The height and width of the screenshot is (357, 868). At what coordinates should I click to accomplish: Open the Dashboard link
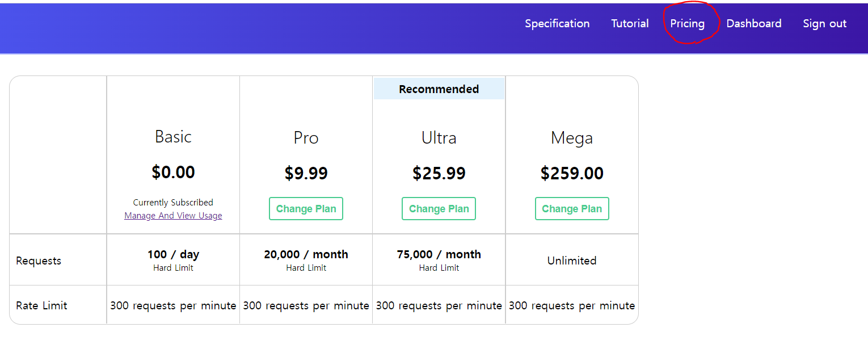(754, 23)
